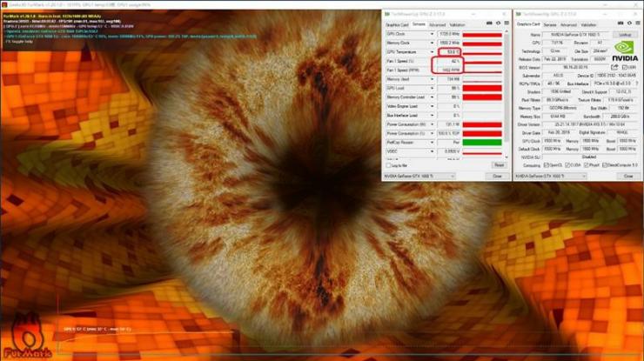
Task: Click the BIOS export share icon
Action: 614,67
